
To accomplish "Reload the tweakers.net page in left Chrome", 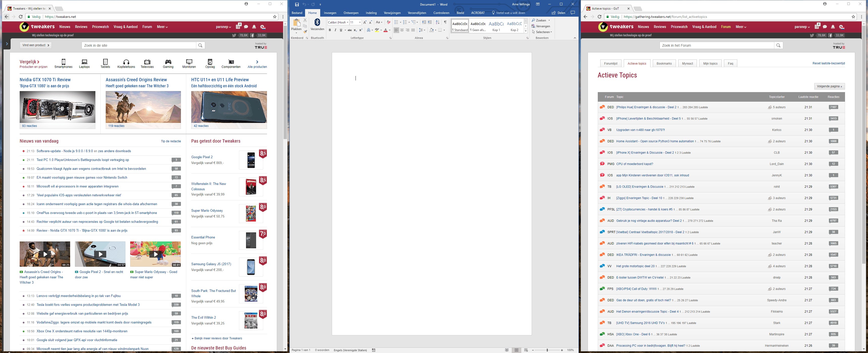I will 20,16.
